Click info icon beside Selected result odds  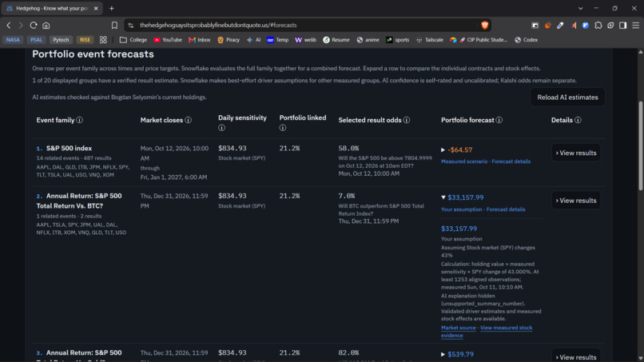406,120
